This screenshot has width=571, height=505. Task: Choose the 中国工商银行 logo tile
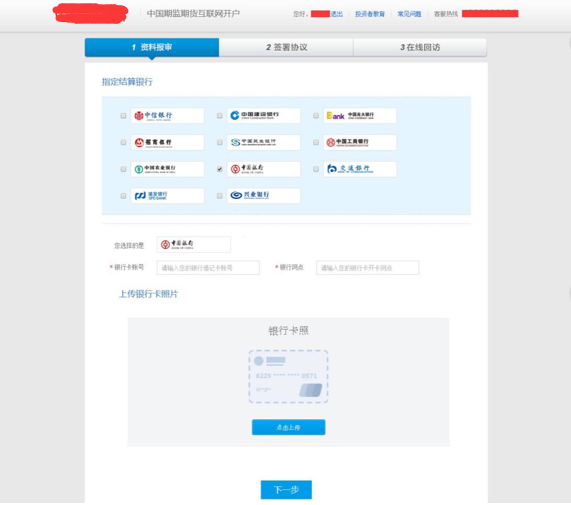(x=360, y=142)
